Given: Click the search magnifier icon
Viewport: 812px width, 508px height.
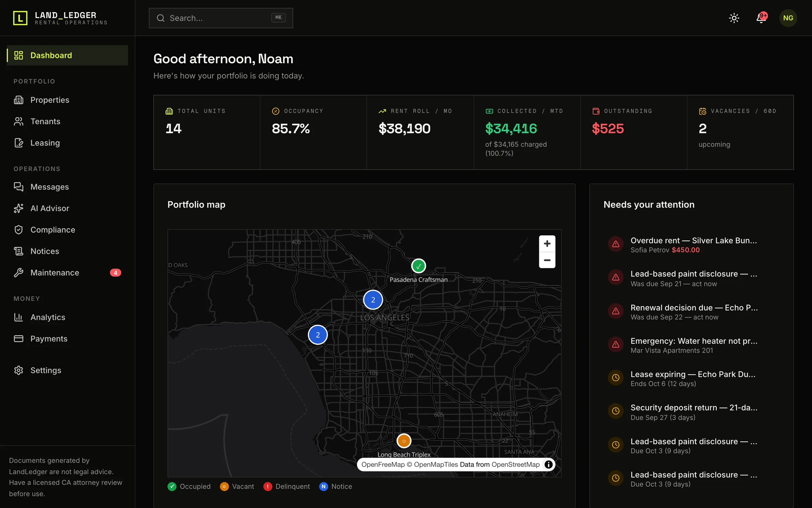Looking at the screenshot, I should point(161,18).
